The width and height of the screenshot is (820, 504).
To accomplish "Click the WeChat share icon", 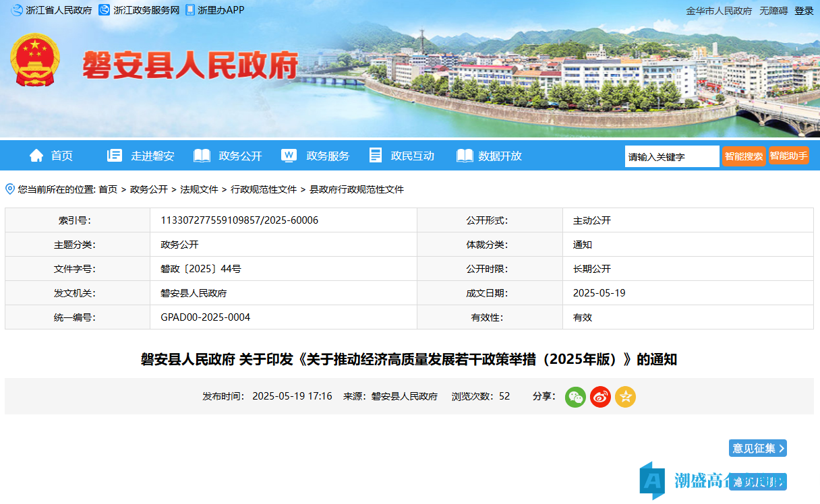I will tap(575, 397).
